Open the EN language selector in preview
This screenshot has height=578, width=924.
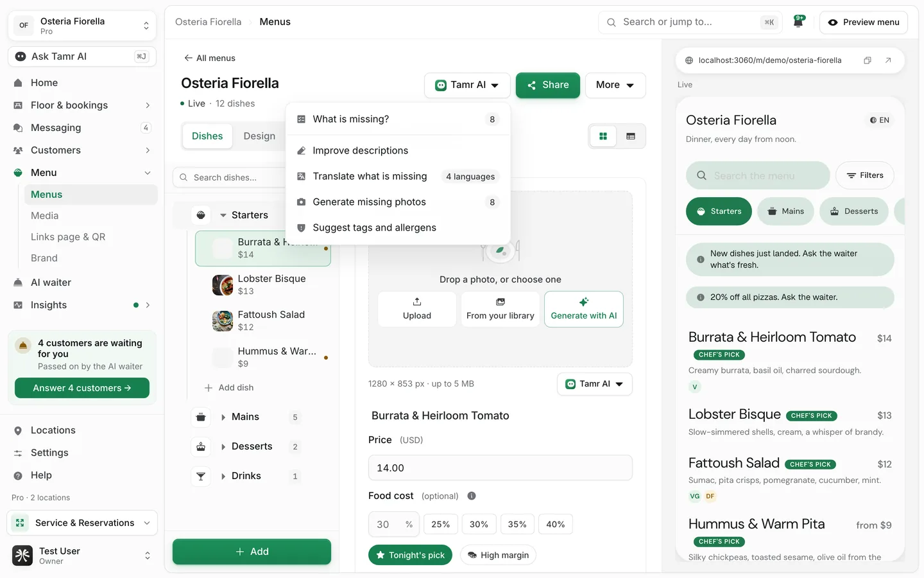coord(880,120)
